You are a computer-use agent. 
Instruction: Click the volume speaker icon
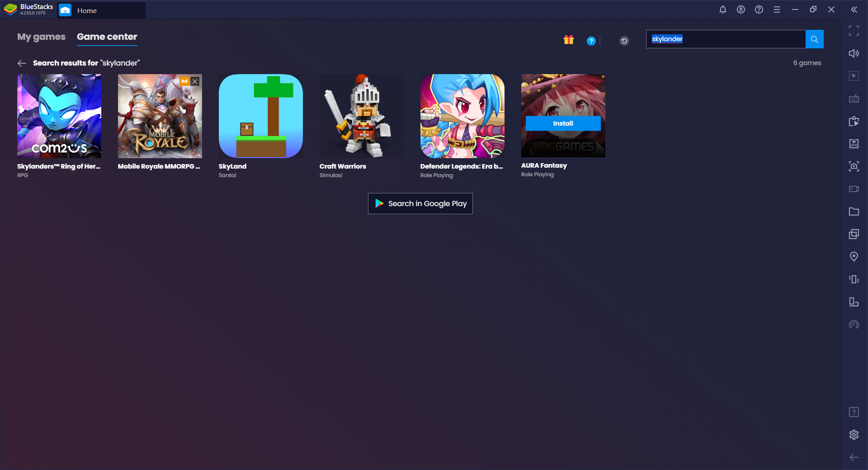pos(854,53)
